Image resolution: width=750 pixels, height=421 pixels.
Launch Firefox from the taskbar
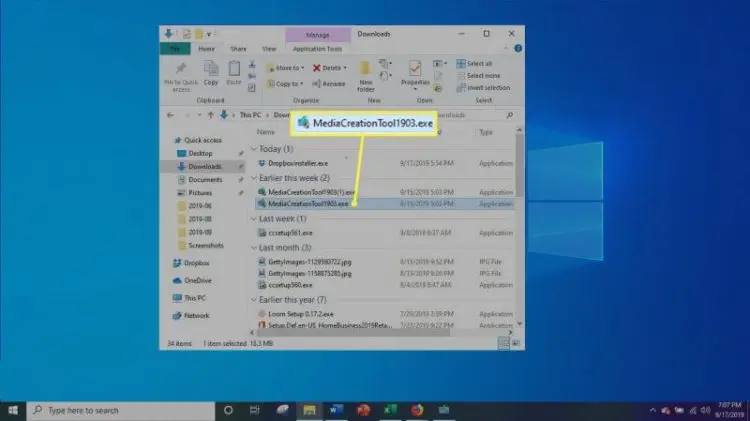click(417, 410)
